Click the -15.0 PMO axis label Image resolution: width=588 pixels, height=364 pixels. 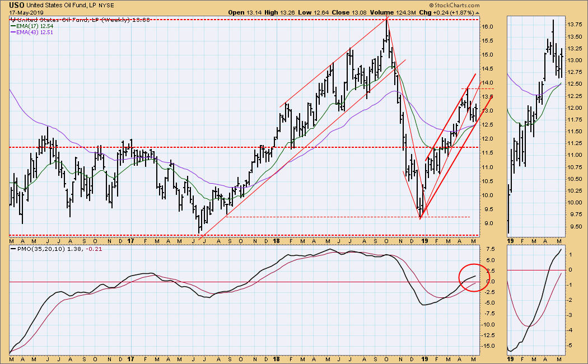[488, 346]
